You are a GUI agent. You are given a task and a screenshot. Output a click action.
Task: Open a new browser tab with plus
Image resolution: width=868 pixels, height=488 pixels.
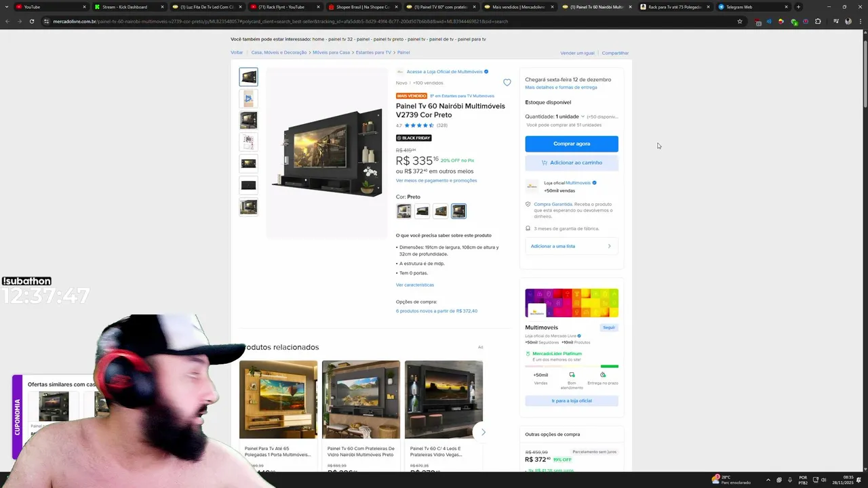pyautogui.click(x=798, y=7)
